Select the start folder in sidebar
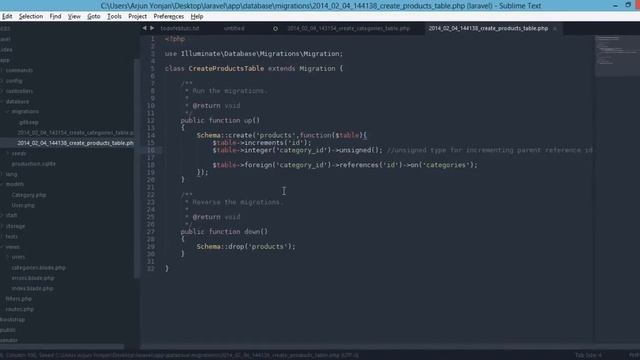 pos(11,216)
